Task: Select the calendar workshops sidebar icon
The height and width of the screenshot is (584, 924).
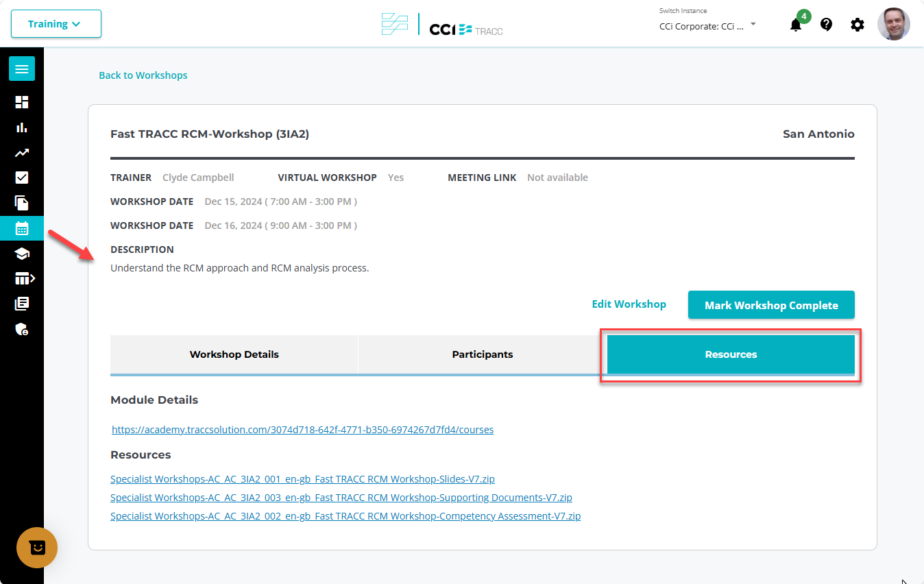Action: point(22,228)
